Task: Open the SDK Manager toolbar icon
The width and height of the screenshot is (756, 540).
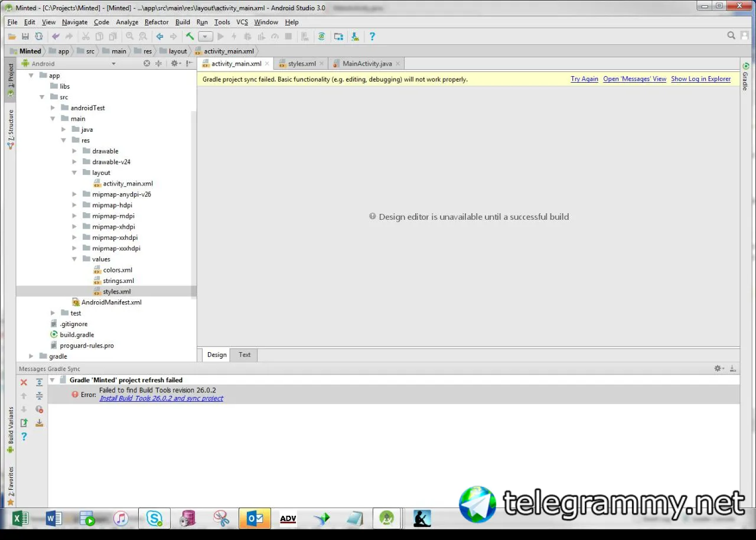Action: click(x=355, y=37)
